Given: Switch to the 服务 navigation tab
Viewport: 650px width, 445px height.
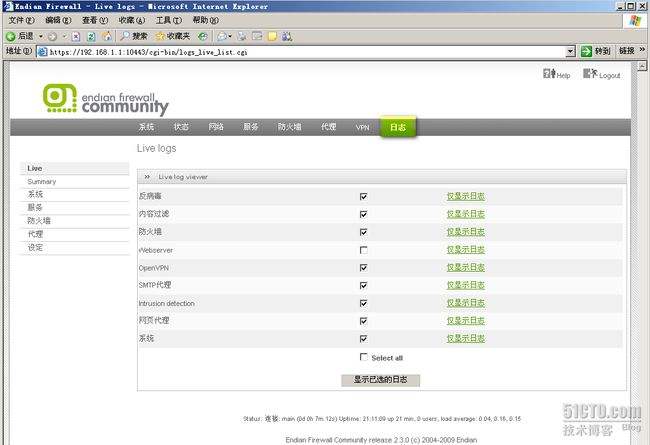Looking at the screenshot, I should pyautogui.click(x=251, y=127).
